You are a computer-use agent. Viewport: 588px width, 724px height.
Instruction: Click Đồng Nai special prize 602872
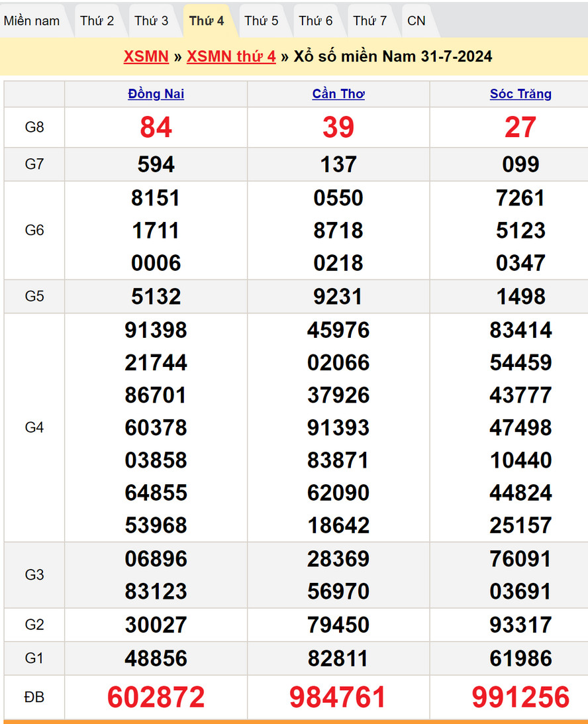click(x=156, y=698)
